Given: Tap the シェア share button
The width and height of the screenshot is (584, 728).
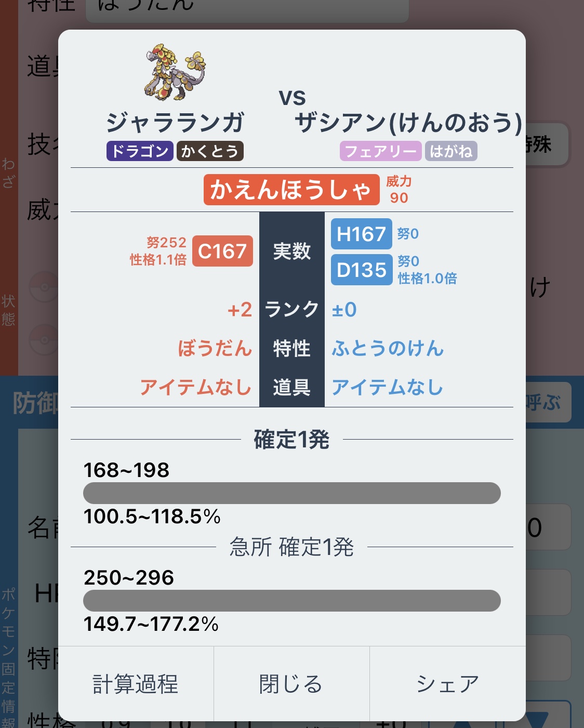Looking at the screenshot, I should pyautogui.click(x=447, y=684).
